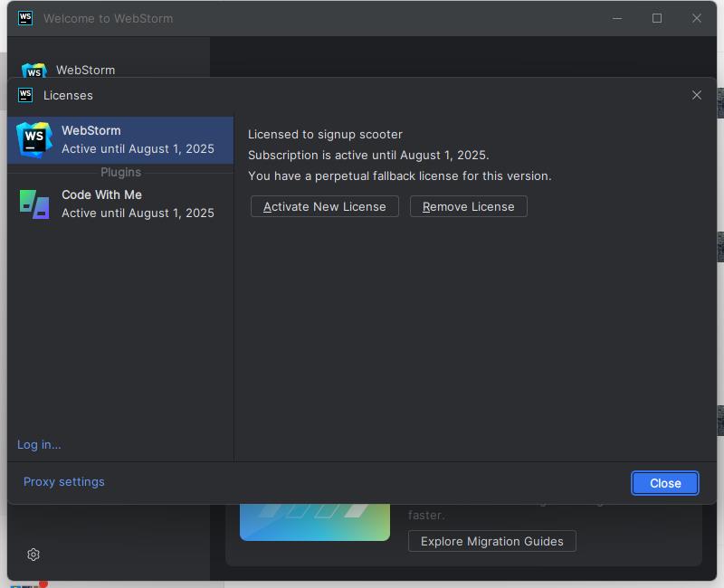Image resolution: width=724 pixels, height=588 pixels.
Task: Click the WebStorm product icon in license list
Action: pos(33,140)
